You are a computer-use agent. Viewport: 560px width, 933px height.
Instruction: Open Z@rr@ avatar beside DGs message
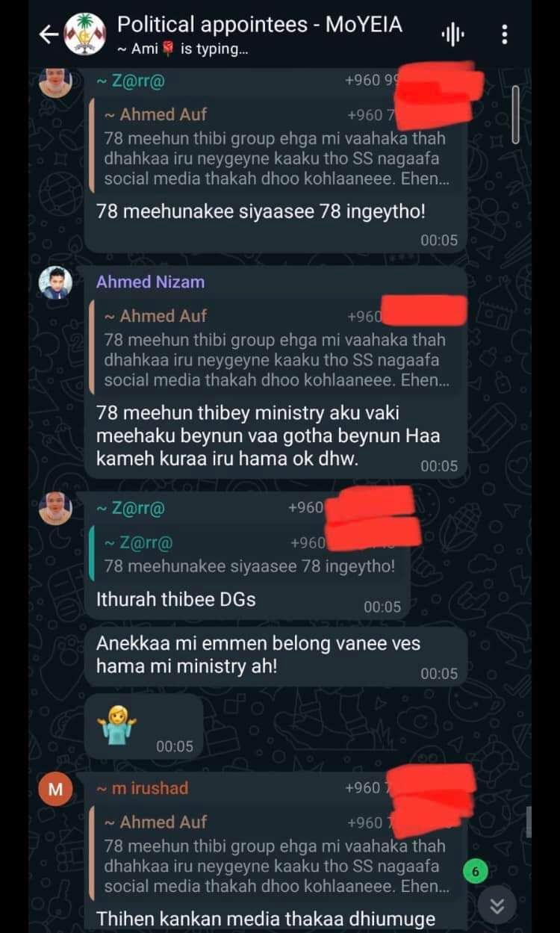coord(56,508)
